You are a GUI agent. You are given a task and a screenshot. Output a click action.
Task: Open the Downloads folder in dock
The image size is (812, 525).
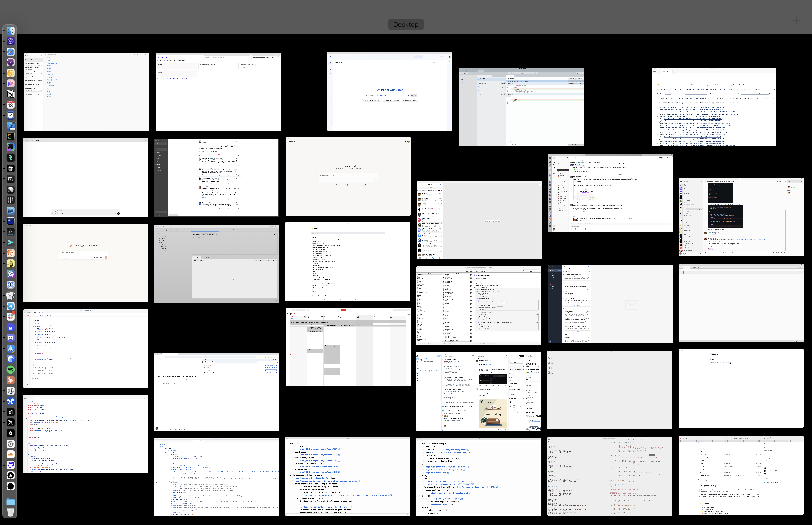(x=11, y=501)
